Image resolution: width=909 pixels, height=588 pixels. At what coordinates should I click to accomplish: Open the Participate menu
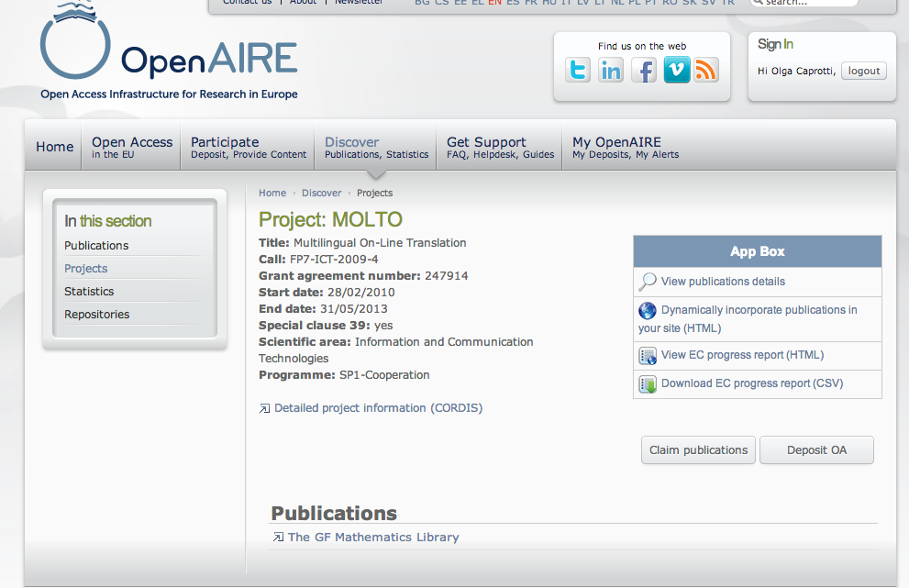tap(249, 147)
